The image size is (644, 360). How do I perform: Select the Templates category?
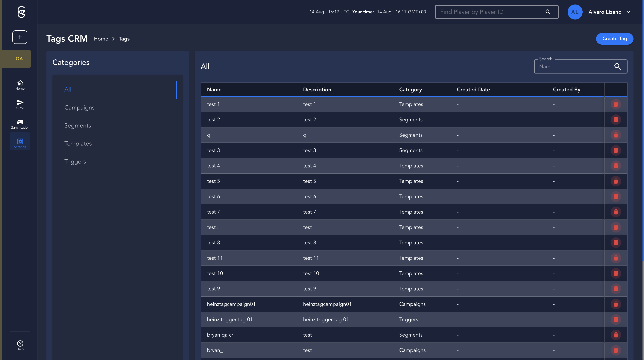tap(78, 143)
